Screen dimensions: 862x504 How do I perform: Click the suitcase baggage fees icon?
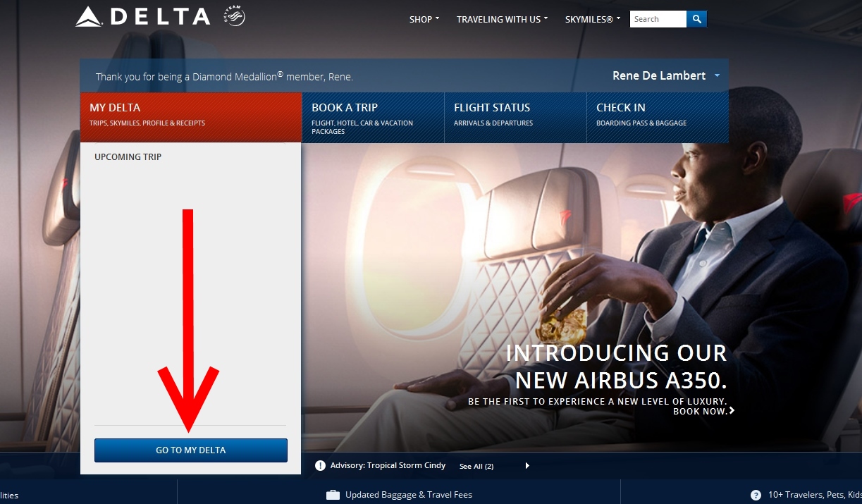[x=333, y=495]
